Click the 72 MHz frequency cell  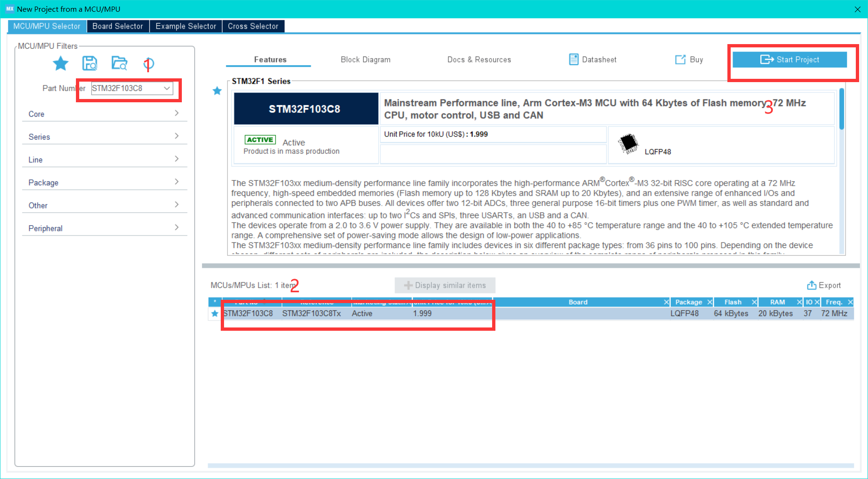(834, 313)
